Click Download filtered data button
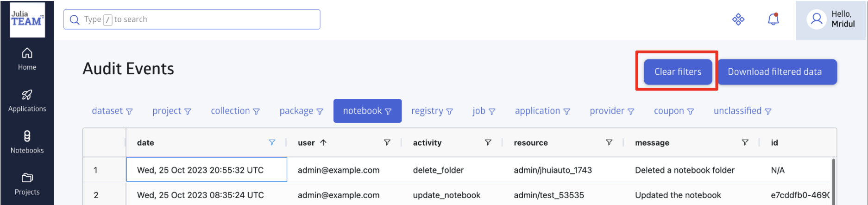 click(777, 72)
